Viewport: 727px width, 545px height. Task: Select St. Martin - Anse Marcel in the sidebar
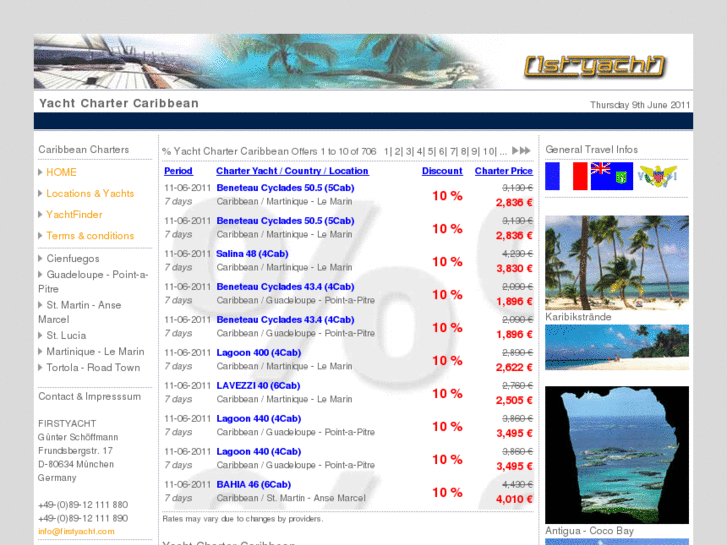pos(80,312)
